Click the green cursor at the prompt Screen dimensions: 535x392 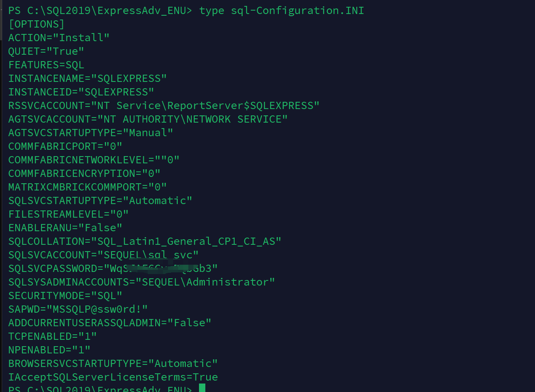click(x=202, y=388)
